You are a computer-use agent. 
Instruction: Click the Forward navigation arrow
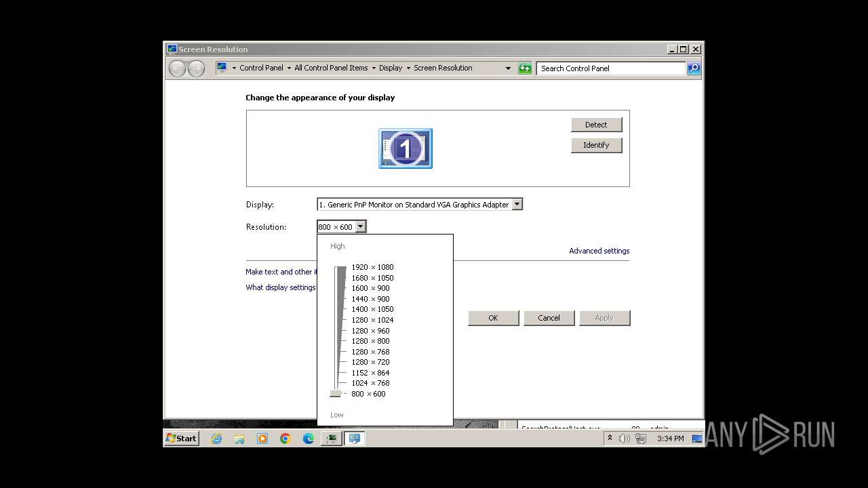coord(196,68)
